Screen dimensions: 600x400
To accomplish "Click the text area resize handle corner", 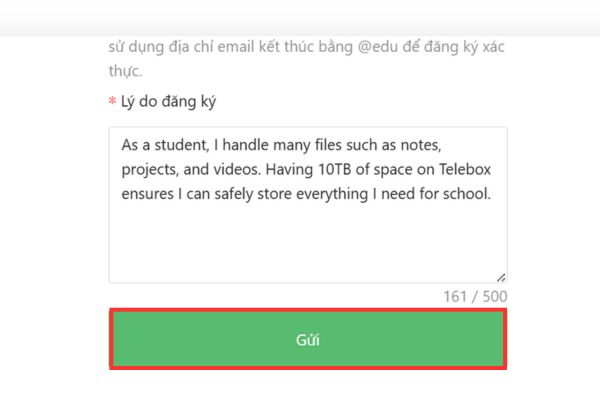I will [x=500, y=277].
